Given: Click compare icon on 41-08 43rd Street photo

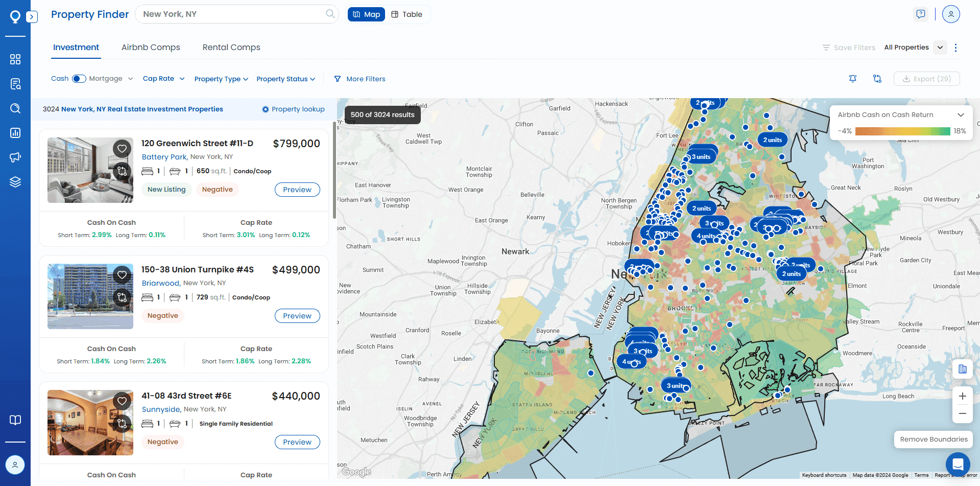Looking at the screenshot, I should click(122, 423).
